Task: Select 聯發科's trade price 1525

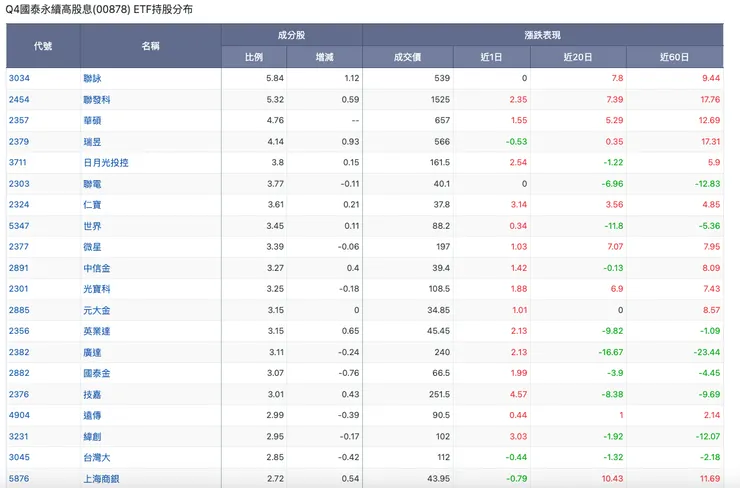Action: [x=440, y=100]
